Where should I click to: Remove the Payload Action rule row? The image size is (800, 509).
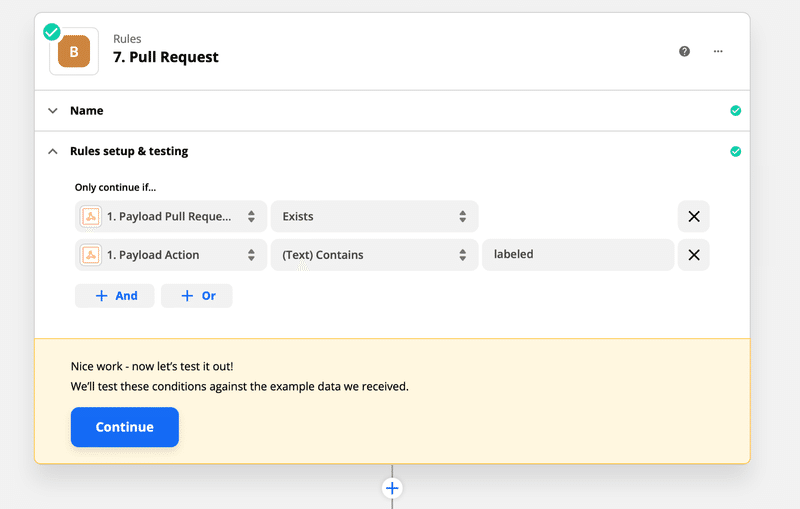(693, 254)
